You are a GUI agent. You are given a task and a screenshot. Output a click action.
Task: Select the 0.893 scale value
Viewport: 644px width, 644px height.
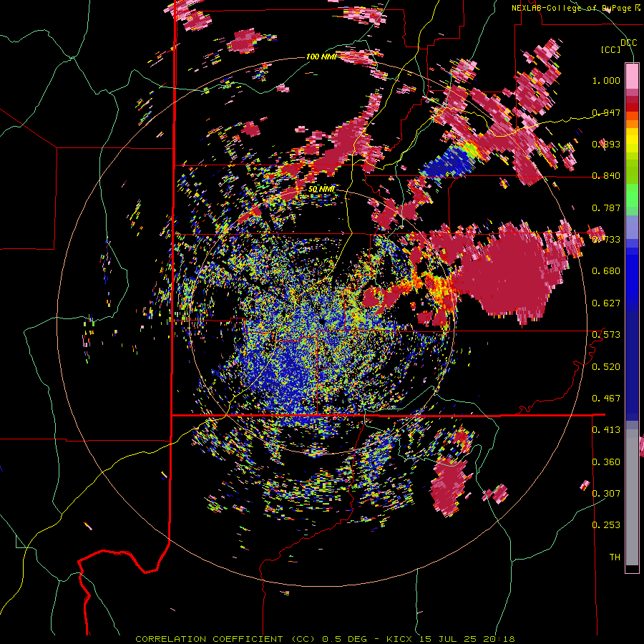[606, 144]
